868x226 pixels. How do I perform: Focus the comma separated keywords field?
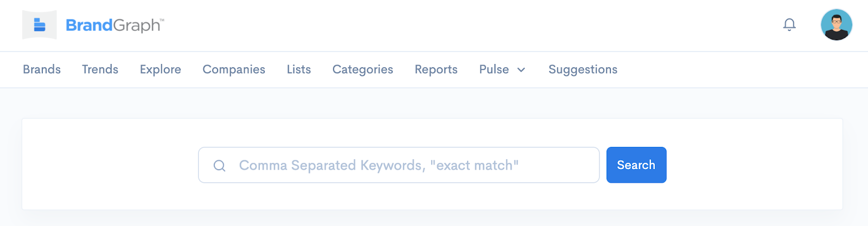coord(399,165)
